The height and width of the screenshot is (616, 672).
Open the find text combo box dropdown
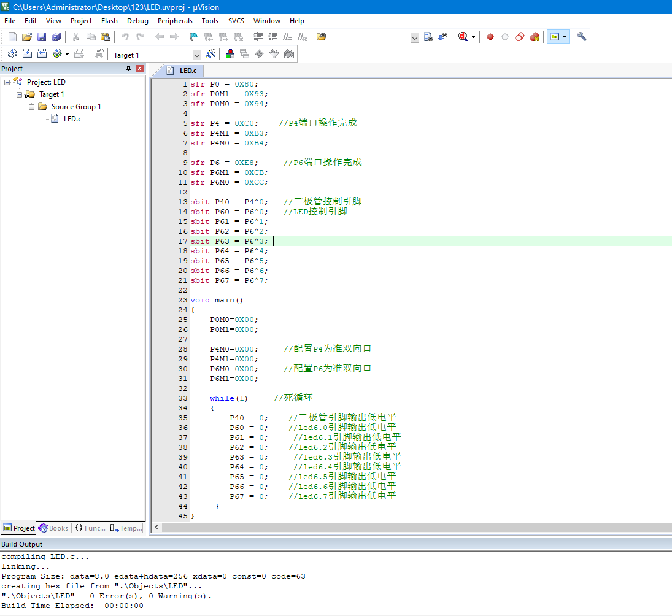click(414, 37)
